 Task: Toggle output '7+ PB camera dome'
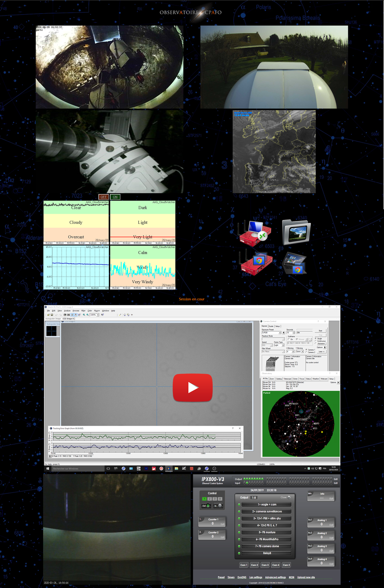click(266, 546)
